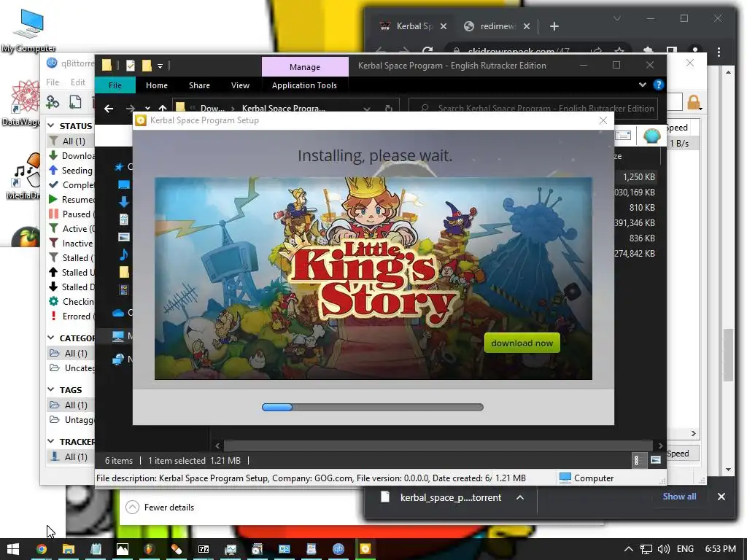Viewport: 747px width, 560px height.
Task: Click the details pane icon beside the shell
Action: coord(623,136)
